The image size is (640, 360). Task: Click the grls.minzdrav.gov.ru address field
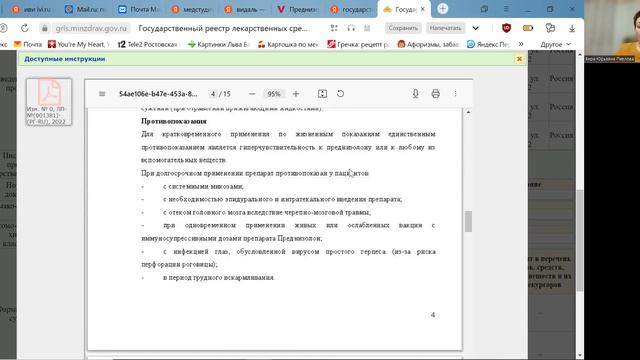coord(91,28)
